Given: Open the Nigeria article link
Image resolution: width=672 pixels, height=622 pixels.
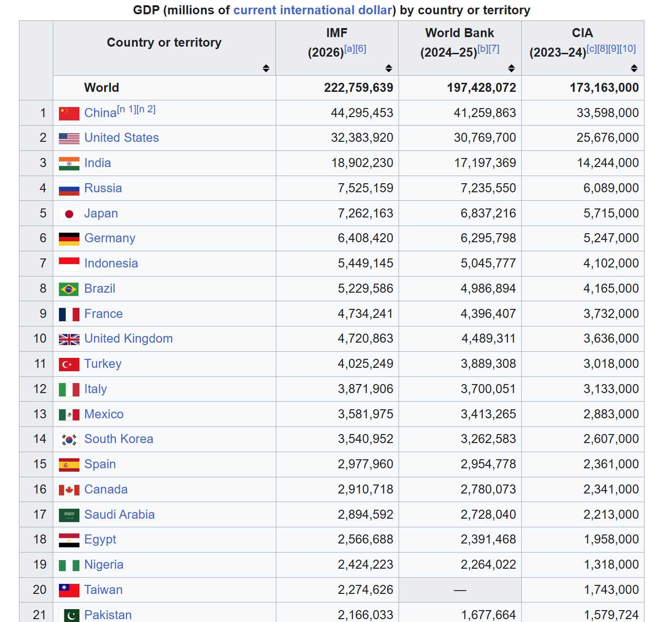Looking at the screenshot, I should tap(104, 564).
